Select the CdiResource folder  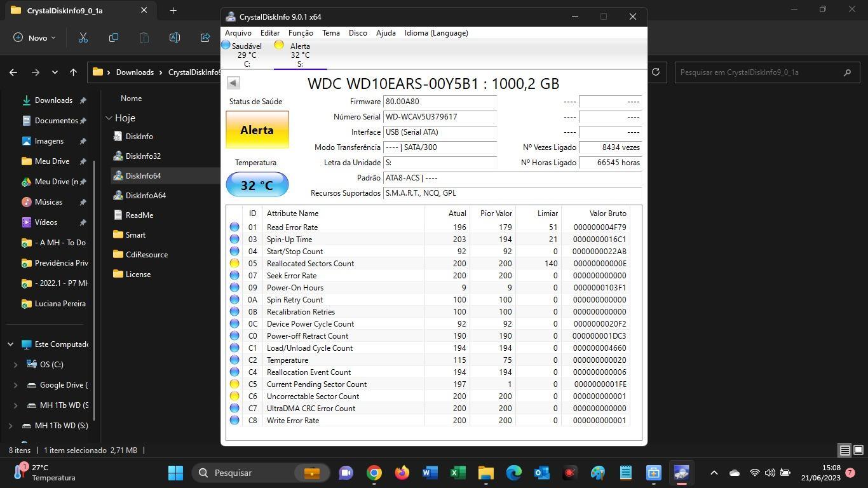pyautogui.click(x=147, y=255)
